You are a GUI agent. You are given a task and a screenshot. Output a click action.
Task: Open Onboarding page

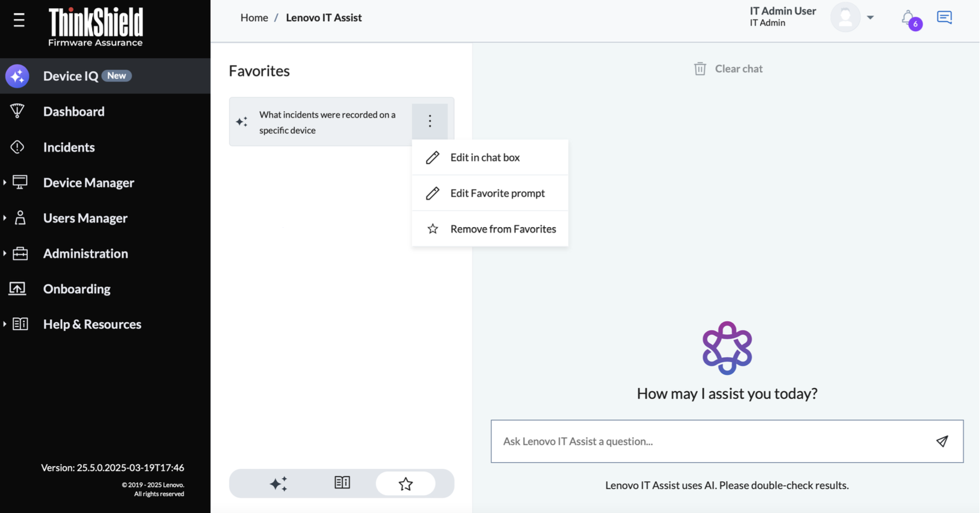[x=77, y=289]
